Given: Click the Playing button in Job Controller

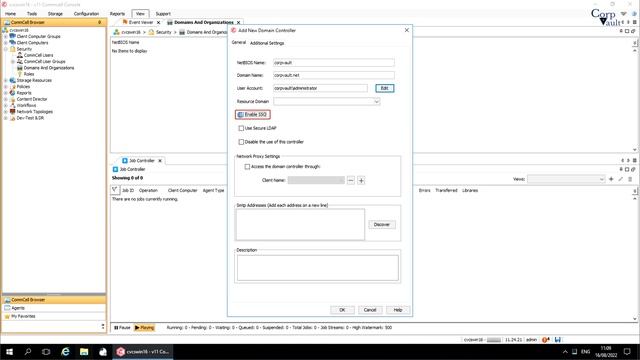Looking at the screenshot, I should (144, 327).
